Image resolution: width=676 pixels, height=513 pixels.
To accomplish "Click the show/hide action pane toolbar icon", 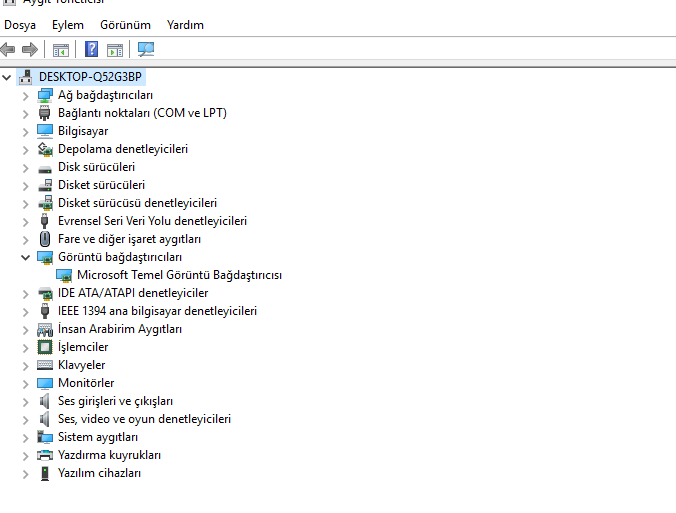I will click(x=115, y=50).
